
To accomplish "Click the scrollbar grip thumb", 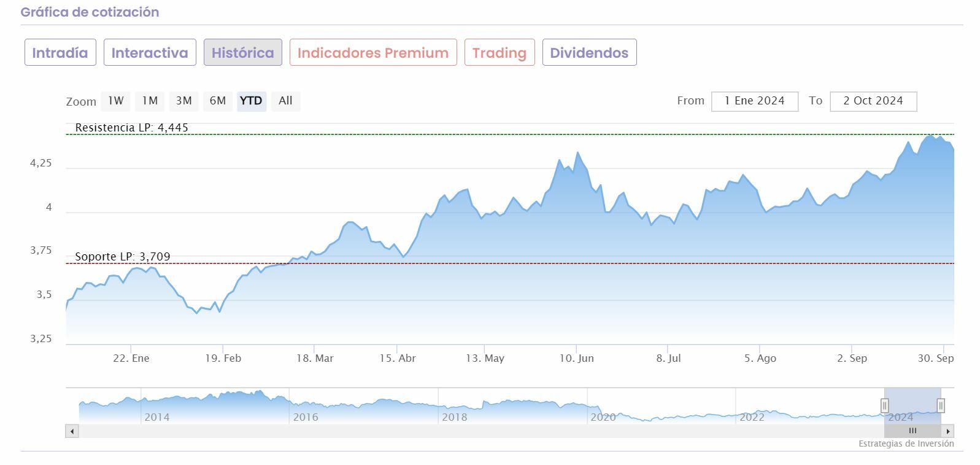I will (x=912, y=431).
